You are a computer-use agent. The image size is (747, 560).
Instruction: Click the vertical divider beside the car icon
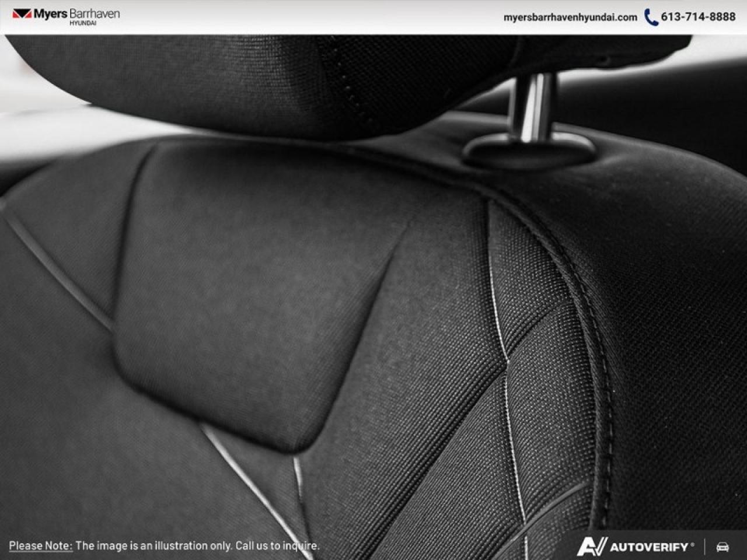[x=705, y=547]
